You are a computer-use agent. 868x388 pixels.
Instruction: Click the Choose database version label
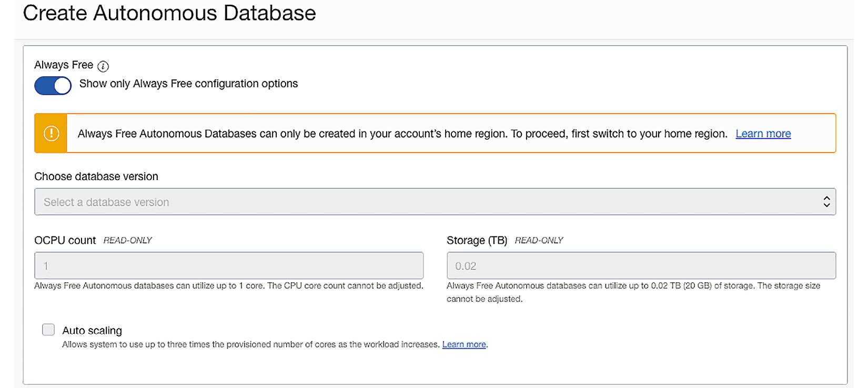(x=96, y=176)
